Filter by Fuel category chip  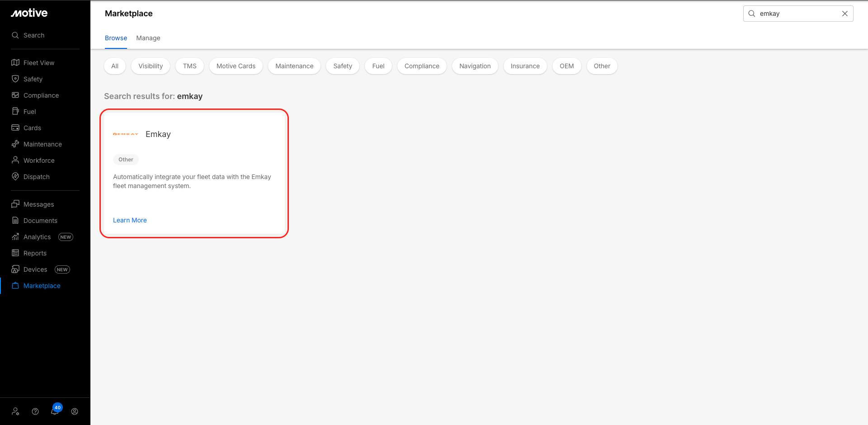(378, 66)
